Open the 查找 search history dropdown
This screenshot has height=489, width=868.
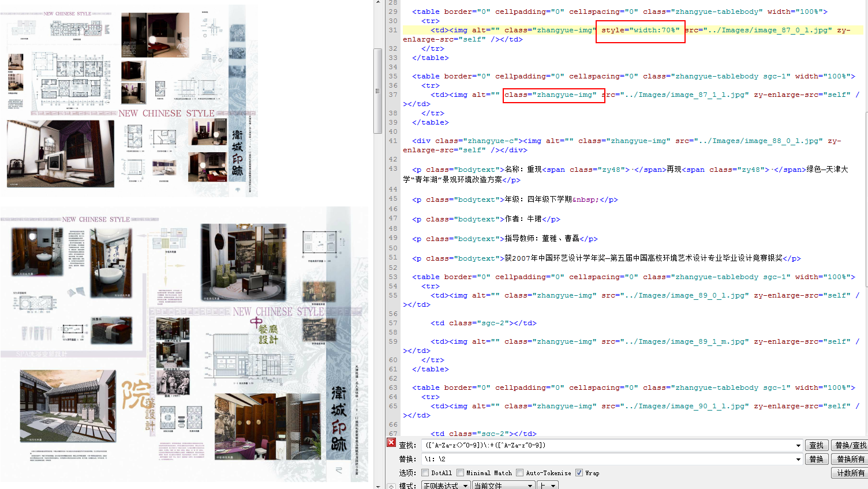click(798, 446)
